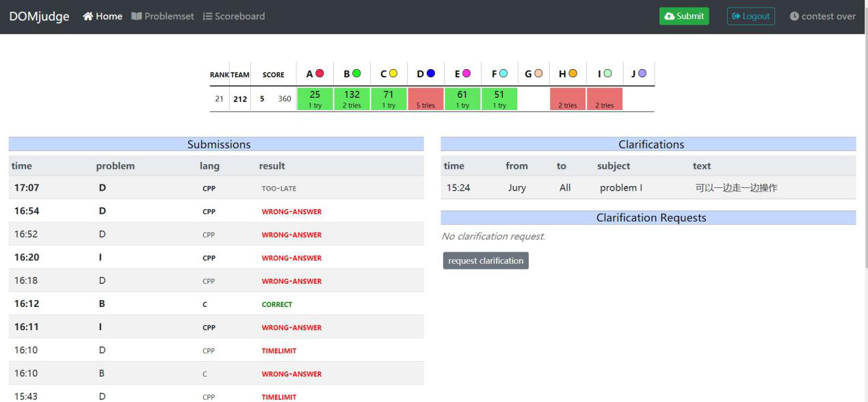Viewport: 868px width, 402px height.
Task: Go to the Home page in navbar
Action: pyautogui.click(x=103, y=16)
